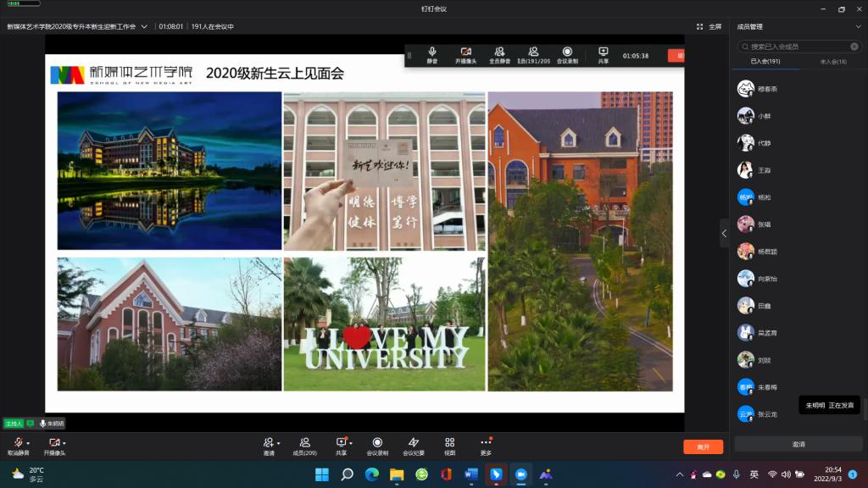Switch to the Not joined 未入会(18) tab
This screenshot has height=488, width=868.
click(832, 62)
